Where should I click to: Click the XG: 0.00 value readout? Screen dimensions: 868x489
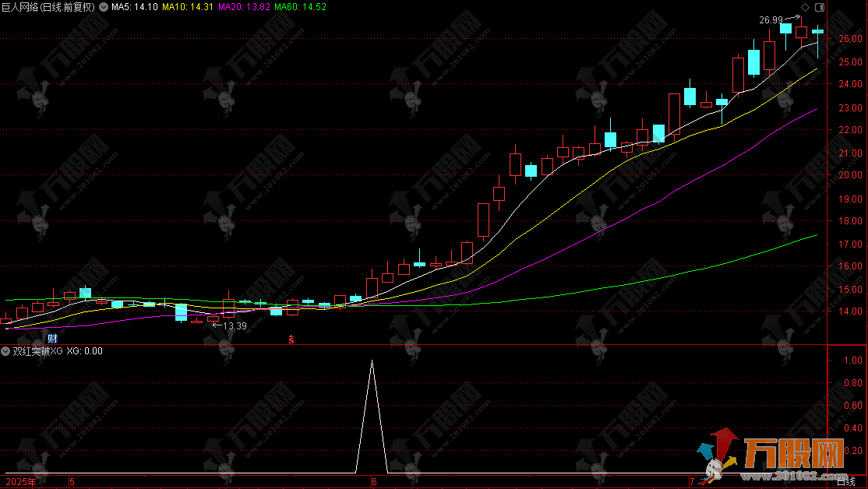(85, 351)
